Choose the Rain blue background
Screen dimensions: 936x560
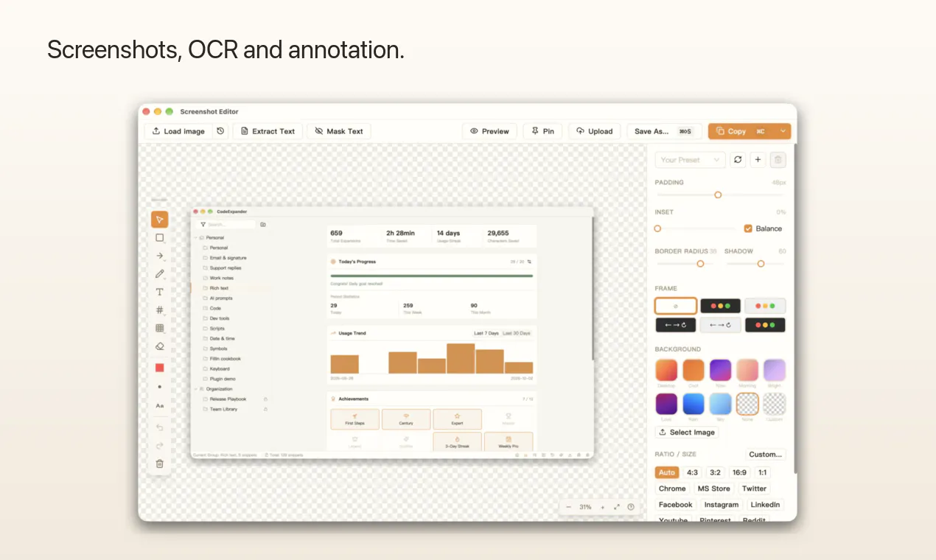point(694,404)
